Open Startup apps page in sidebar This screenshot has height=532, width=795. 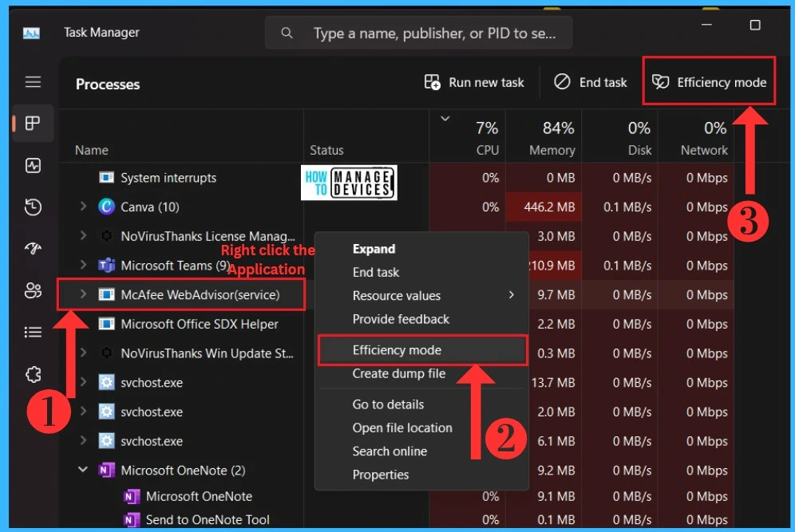click(x=33, y=248)
